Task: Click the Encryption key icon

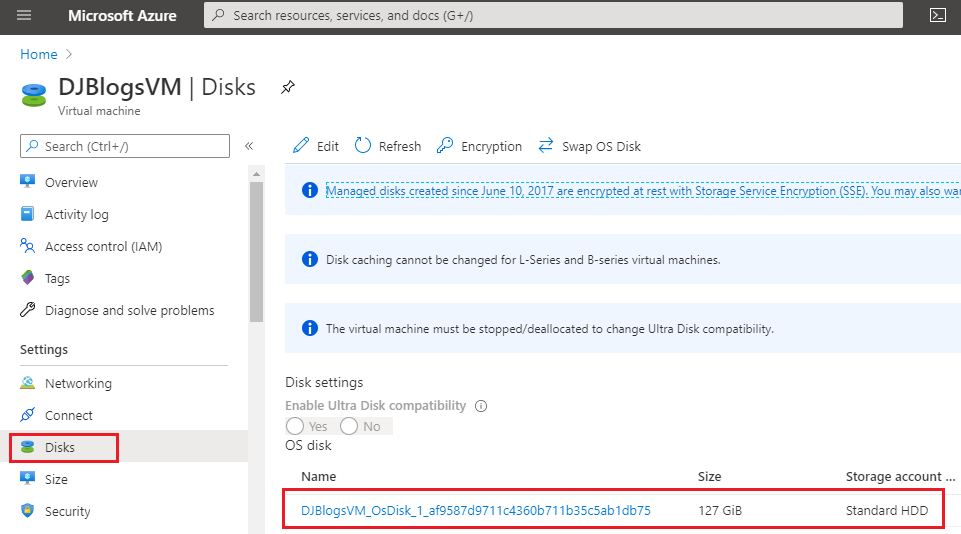Action: pos(445,145)
